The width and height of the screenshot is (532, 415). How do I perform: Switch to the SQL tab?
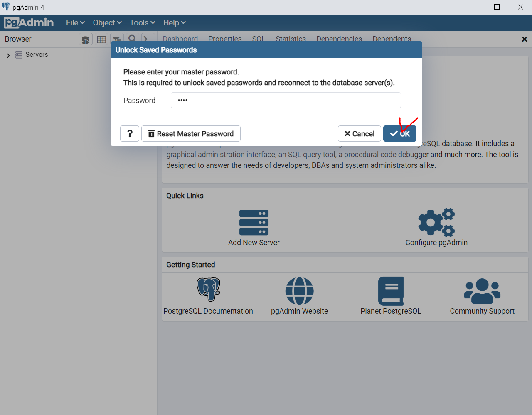click(x=258, y=39)
